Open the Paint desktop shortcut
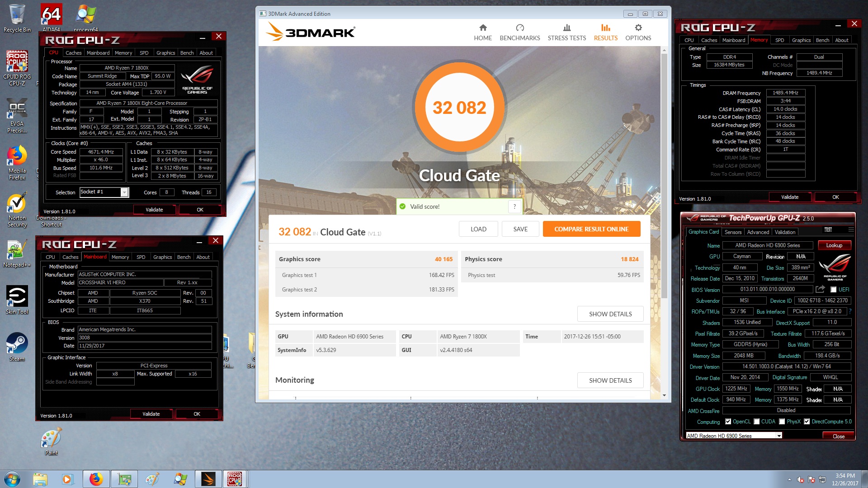Screen dimensions: 868x488 point(51,442)
